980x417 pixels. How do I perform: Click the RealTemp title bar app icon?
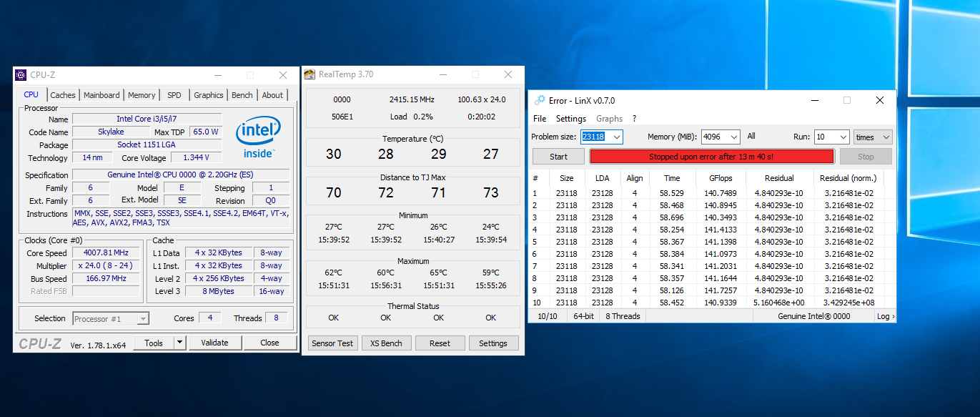click(x=310, y=74)
